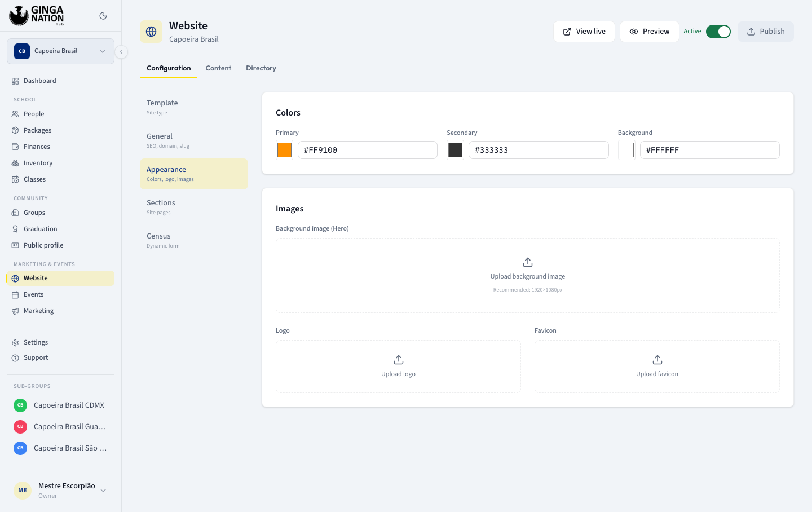
Task: Open Events calendar icon
Action: (x=15, y=294)
